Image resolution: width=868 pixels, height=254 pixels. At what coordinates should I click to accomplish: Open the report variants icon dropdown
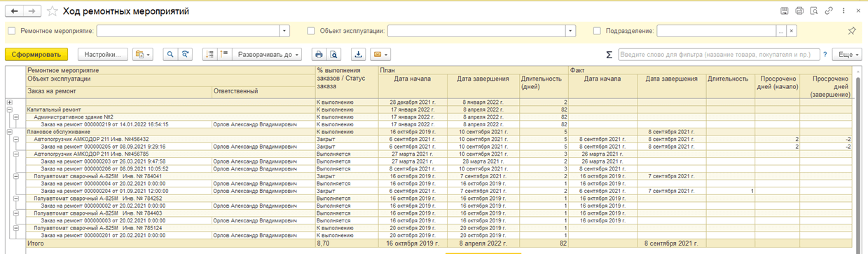coord(143,54)
